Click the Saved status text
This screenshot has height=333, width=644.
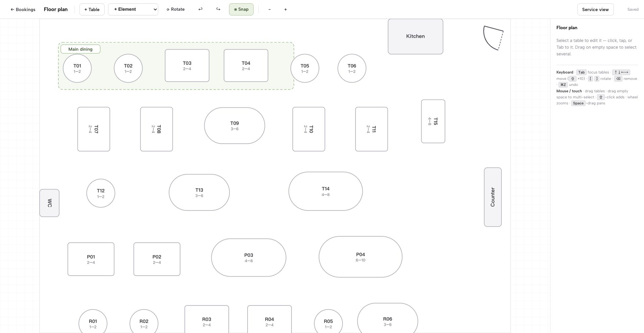[633, 9]
